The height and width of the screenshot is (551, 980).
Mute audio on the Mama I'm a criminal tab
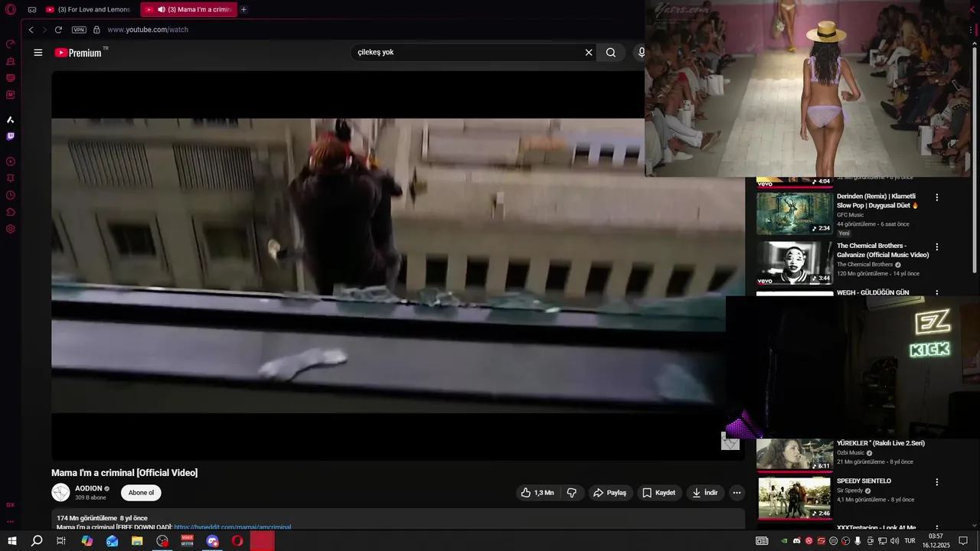click(x=162, y=10)
